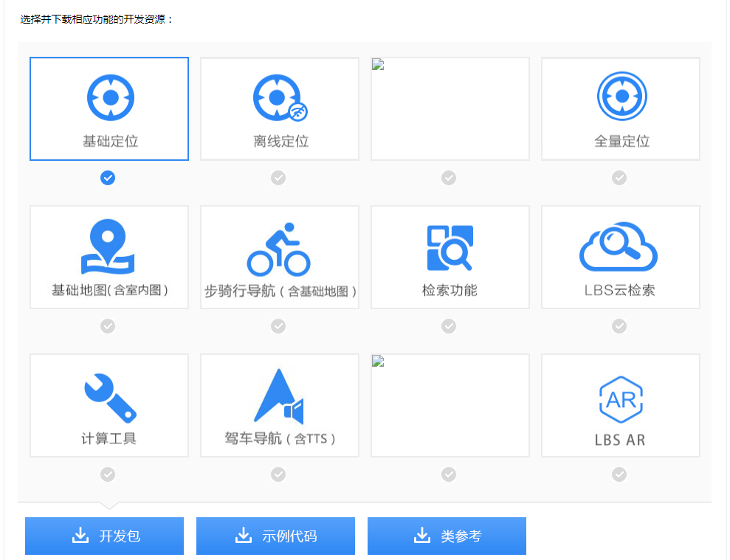Image resolution: width=730 pixels, height=560 pixels.
Task: Download the 类参考 class reference
Action: pos(447,536)
